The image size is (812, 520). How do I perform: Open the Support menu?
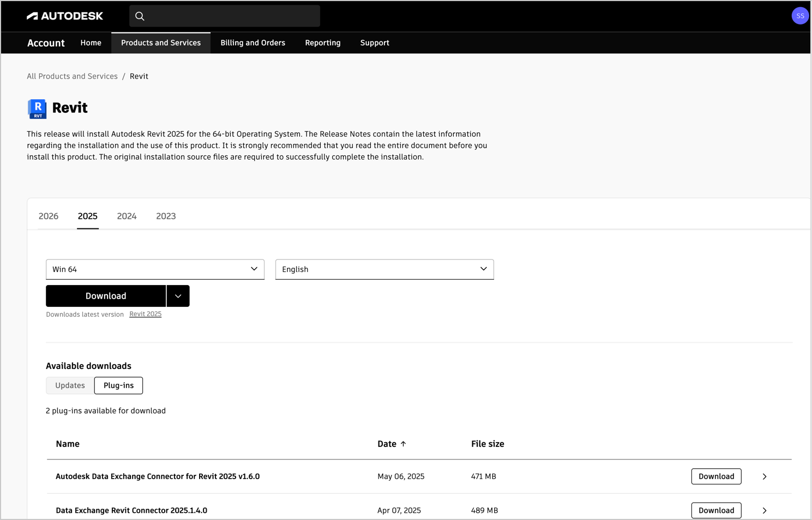click(x=375, y=43)
